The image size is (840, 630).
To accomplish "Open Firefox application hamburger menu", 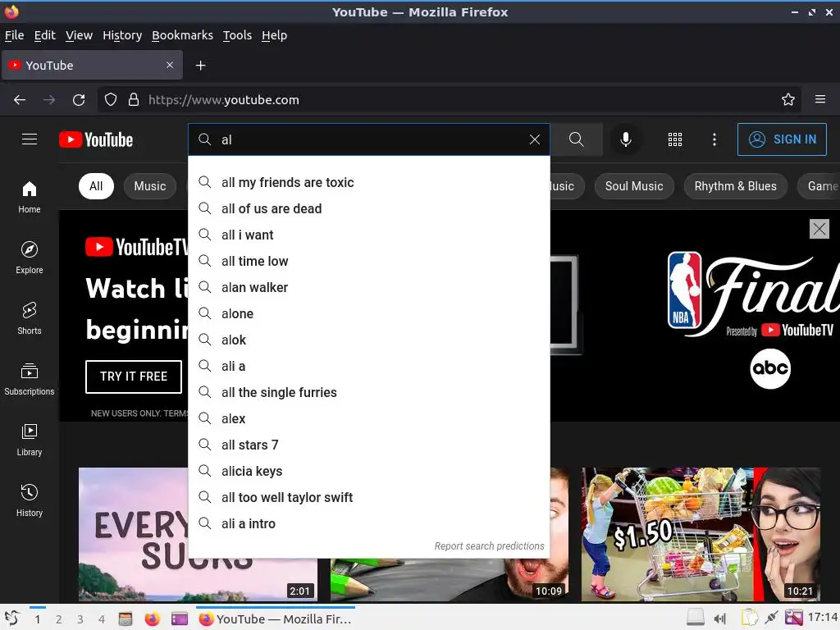I will pos(819,99).
